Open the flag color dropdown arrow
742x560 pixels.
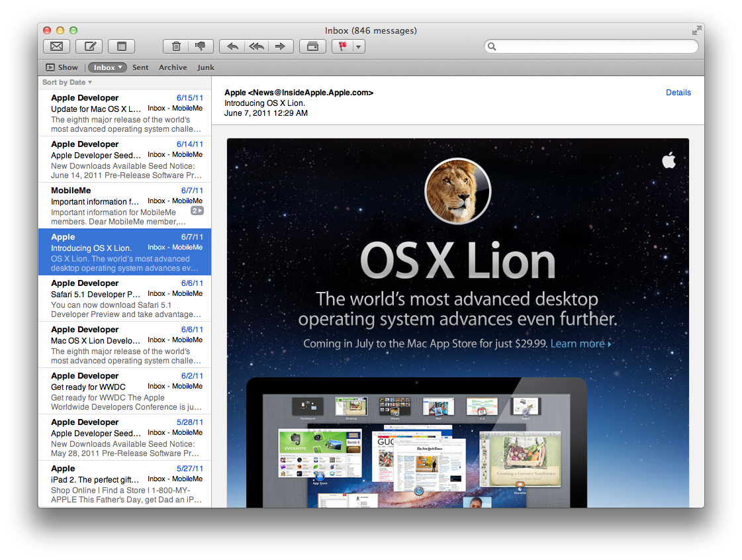pyautogui.click(x=359, y=46)
